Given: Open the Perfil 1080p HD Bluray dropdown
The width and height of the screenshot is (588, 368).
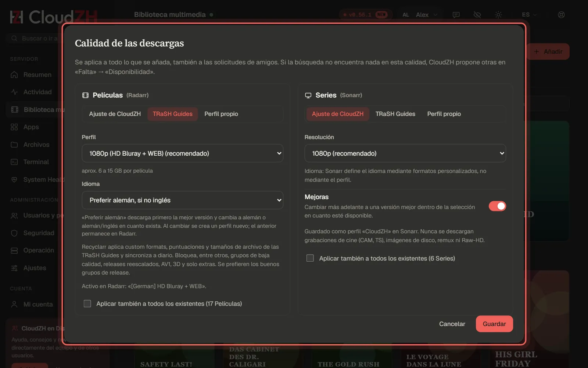Looking at the screenshot, I should [x=182, y=153].
